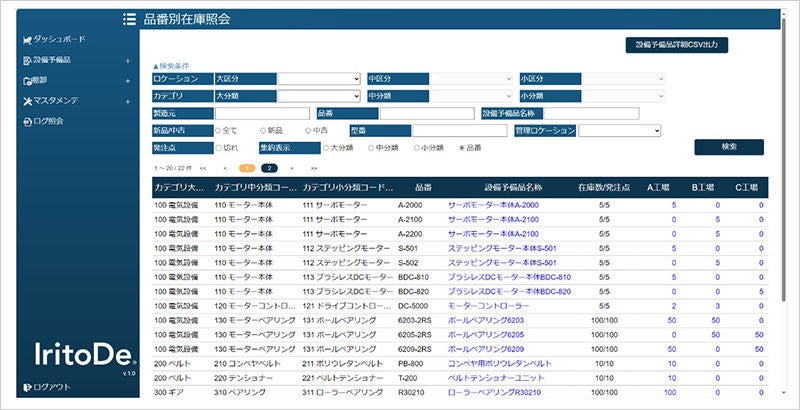The image size is (800, 410).
Task: Open the 管理ロケーション dropdown
Action: tap(620, 130)
